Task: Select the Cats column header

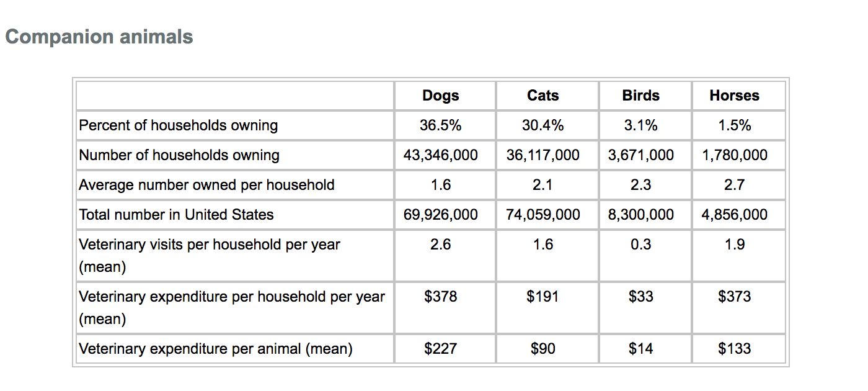Action: [x=542, y=96]
